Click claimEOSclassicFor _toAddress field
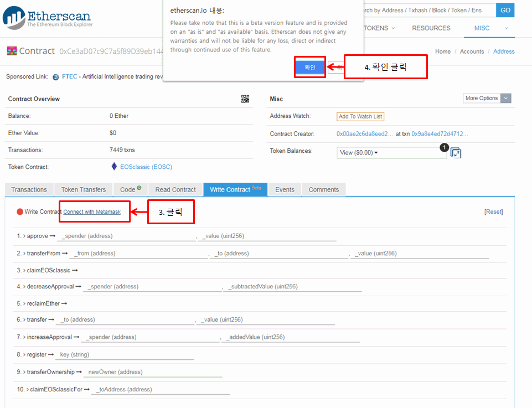532x408 pixels. tap(161, 390)
